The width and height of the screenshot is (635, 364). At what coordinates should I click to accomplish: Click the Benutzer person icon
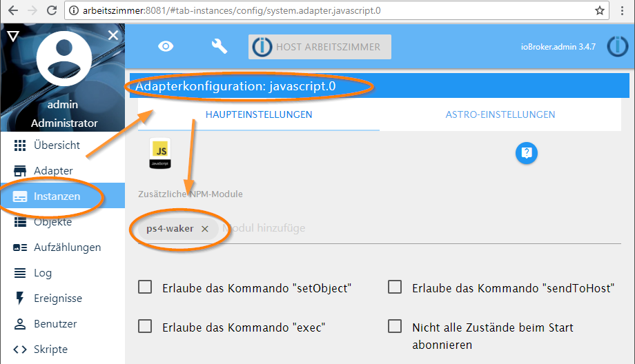point(20,323)
